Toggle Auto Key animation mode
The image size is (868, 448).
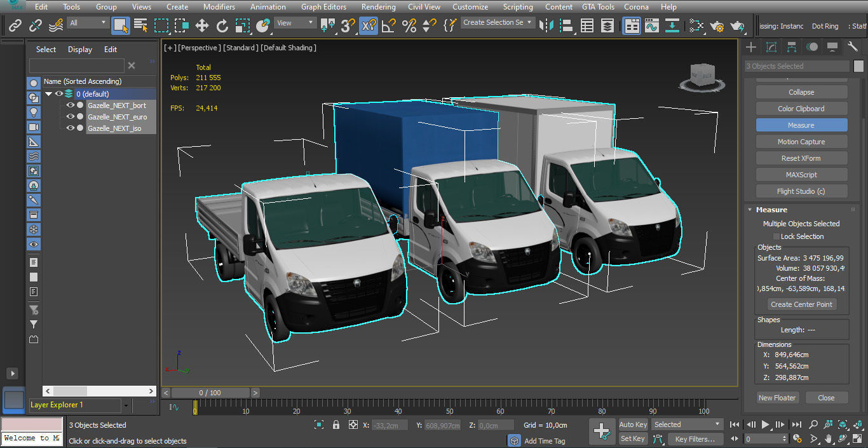[x=633, y=424]
